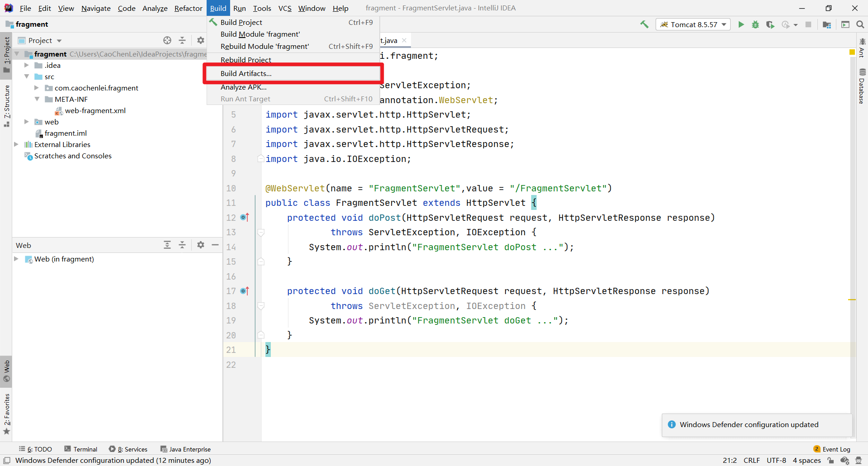Open the Favorites side tool window
This screenshot has height=466, width=868.
6,414
